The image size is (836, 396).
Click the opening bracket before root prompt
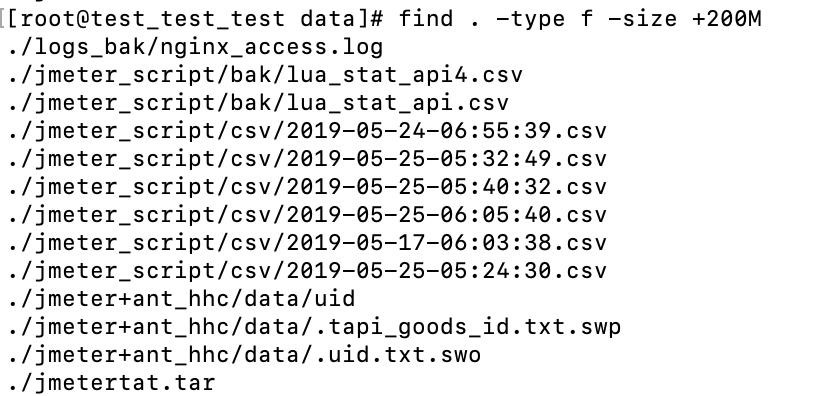[x=12, y=19]
